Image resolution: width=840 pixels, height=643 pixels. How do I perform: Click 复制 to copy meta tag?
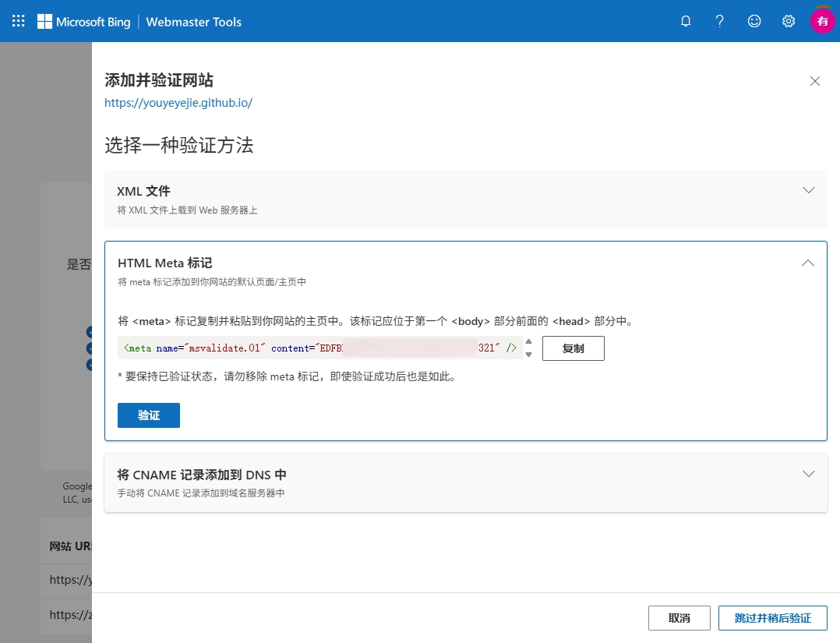click(x=573, y=348)
